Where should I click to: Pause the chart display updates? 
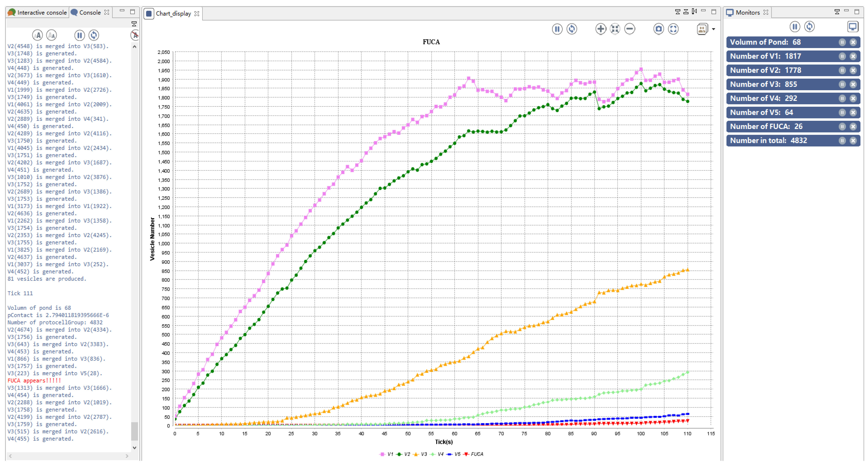(557, 29)
